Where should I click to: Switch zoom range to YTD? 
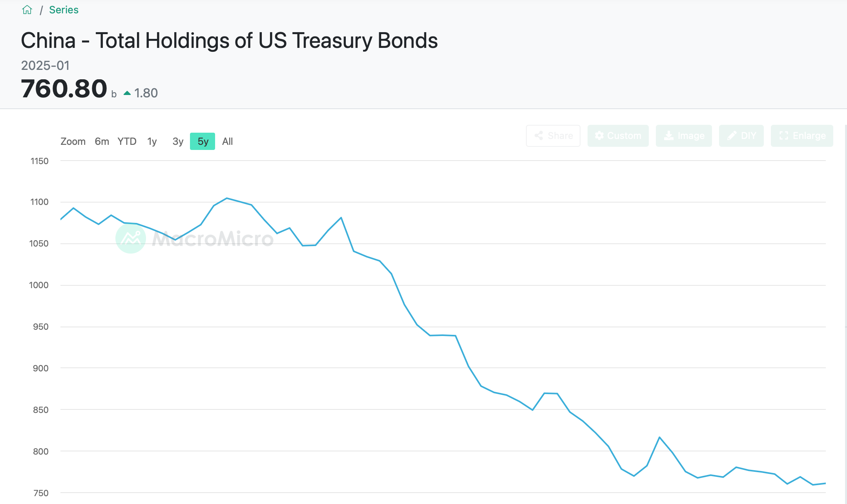pyautogui.click(x=127, y=141)
